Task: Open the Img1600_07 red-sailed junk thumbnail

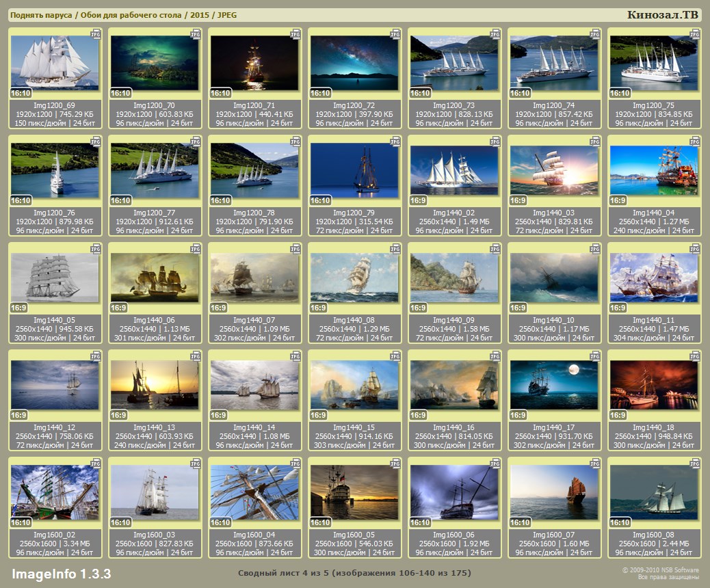Action: [x=554, y=492]
